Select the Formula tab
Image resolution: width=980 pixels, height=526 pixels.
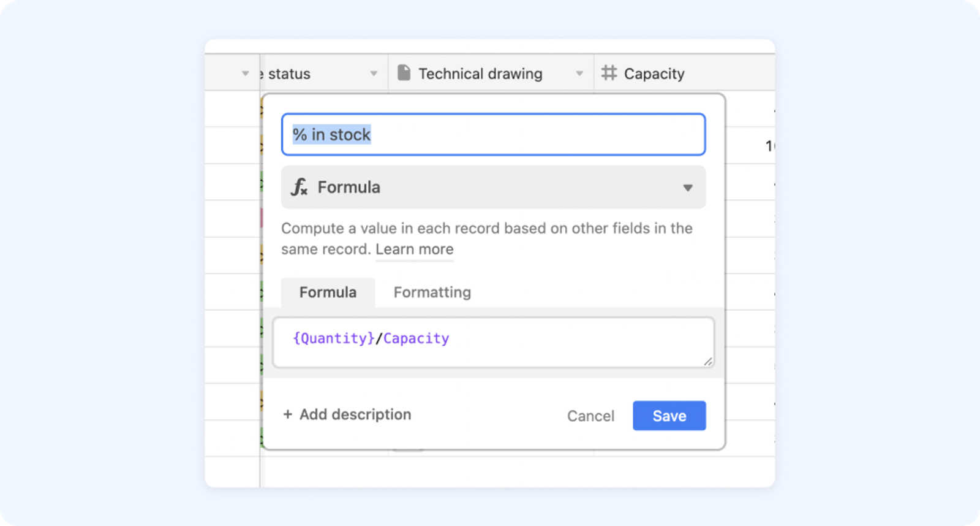tap(328, 292)
